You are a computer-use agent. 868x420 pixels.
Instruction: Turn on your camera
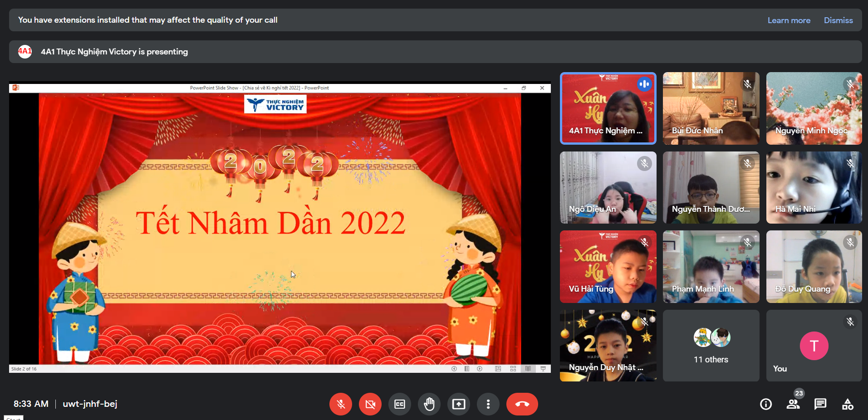[x=370, y=404]
